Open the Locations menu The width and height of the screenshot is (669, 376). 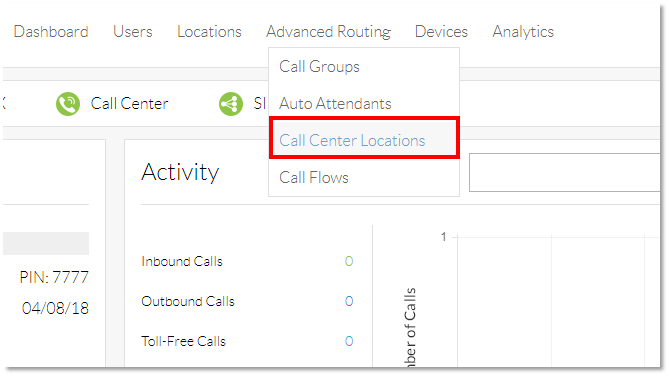click(x=209, y=32)
